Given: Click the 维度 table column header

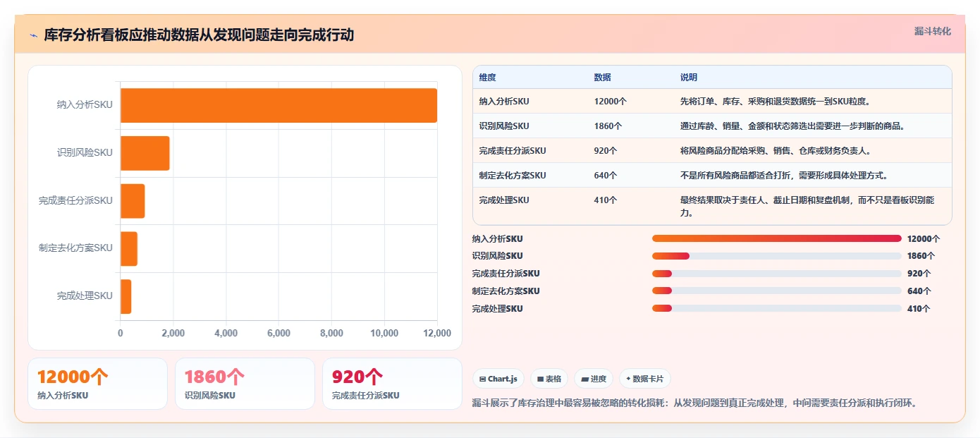Looking at the screenshot, I should [x=487, y=78].
